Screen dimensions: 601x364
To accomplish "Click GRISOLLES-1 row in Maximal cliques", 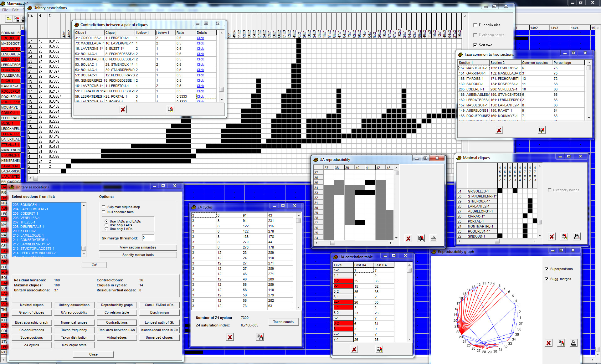I will 482,191.
